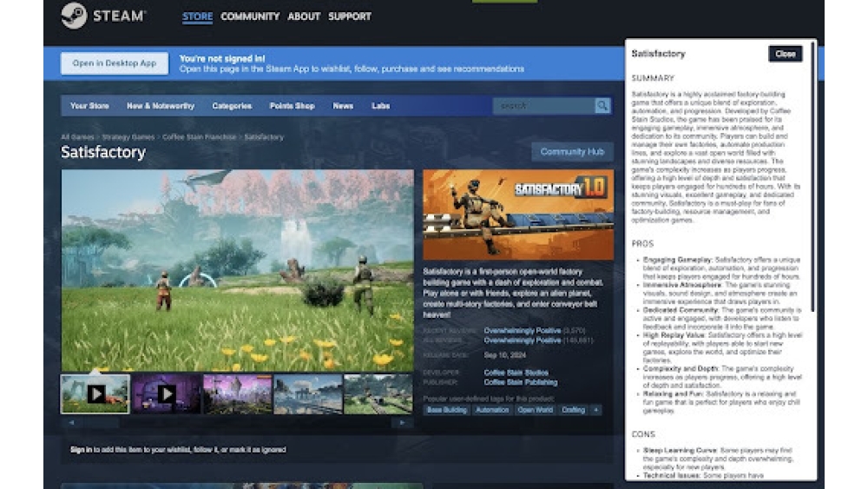Select the Open World tag
This screenshot has width=868, height=489.
coord(536,410)
